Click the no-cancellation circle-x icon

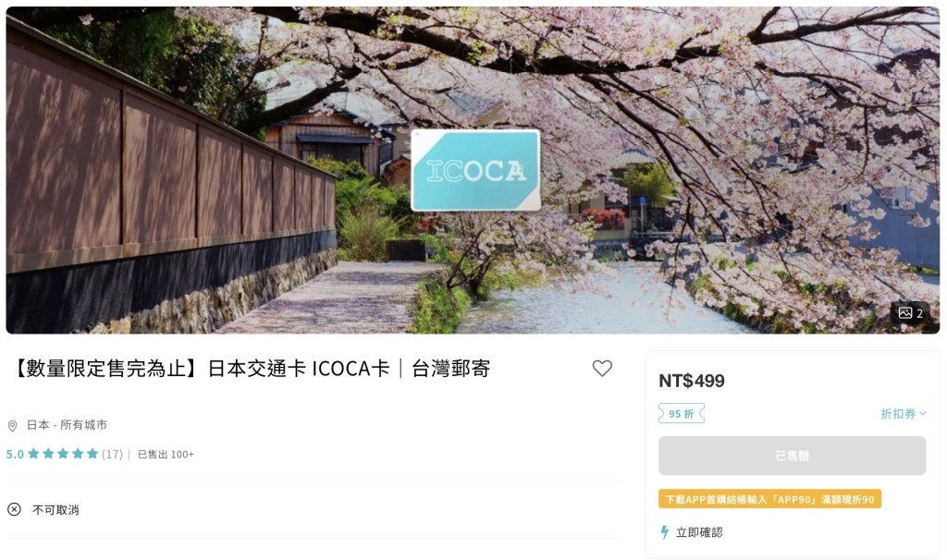14,509
